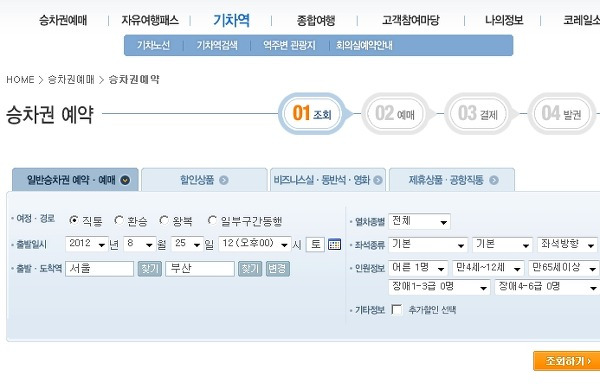Open the 나의정보 main menu
The height and width of the screenshot is (388, 600).
(x=504, y=20)
